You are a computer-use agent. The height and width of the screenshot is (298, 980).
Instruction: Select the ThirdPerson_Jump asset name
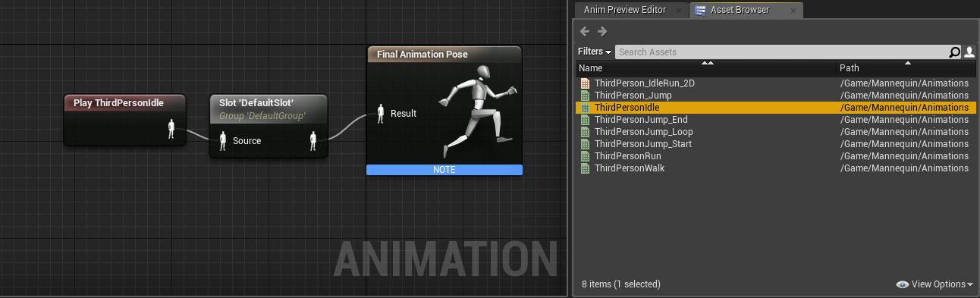[x=633, y=96]
